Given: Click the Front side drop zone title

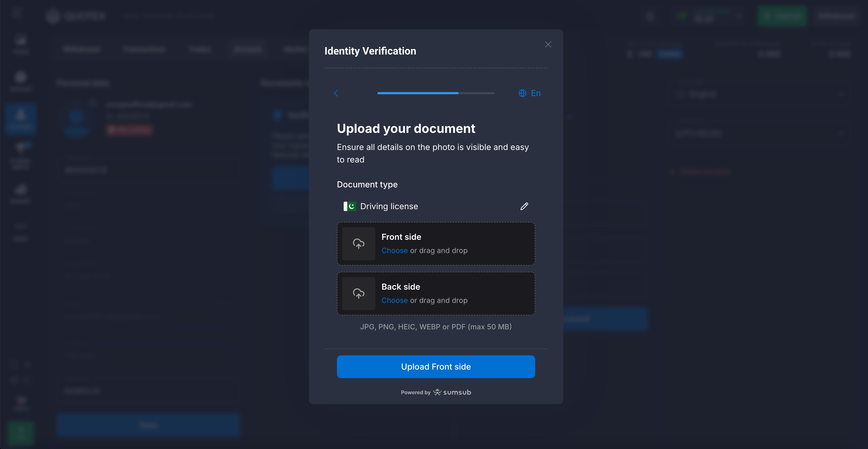Looking at the screenshot, I should click(401, 237).
